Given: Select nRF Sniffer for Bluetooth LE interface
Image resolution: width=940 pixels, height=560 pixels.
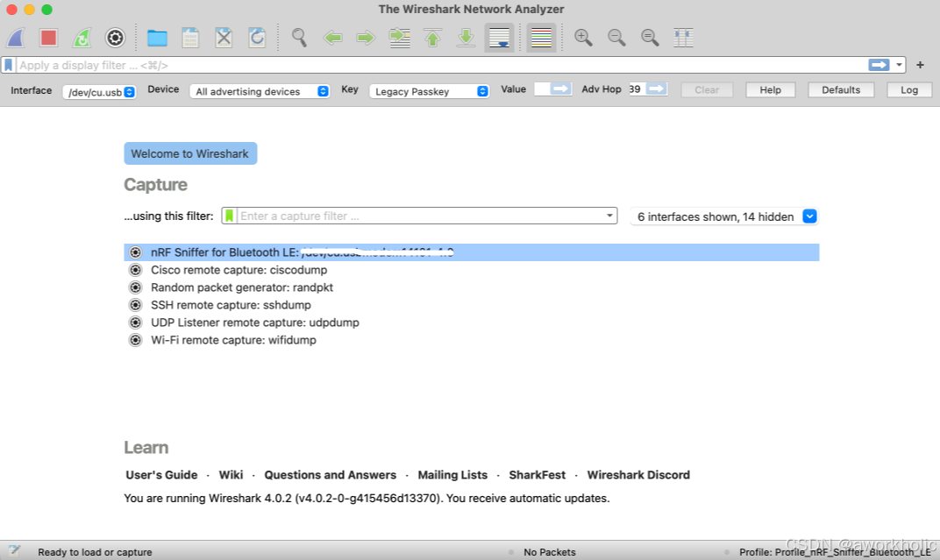Looking at the screenshot, I should pos(471,252).
